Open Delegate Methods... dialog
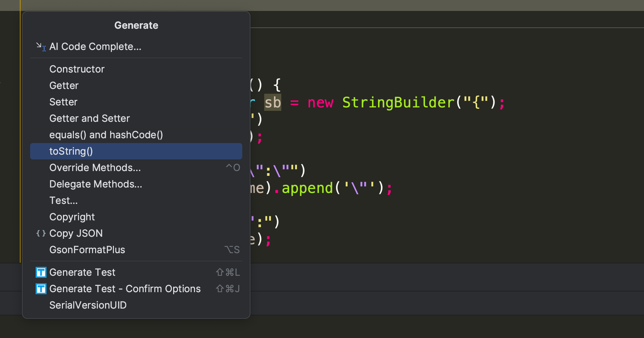Screen dimensions: 644x338 click(136, 184)
